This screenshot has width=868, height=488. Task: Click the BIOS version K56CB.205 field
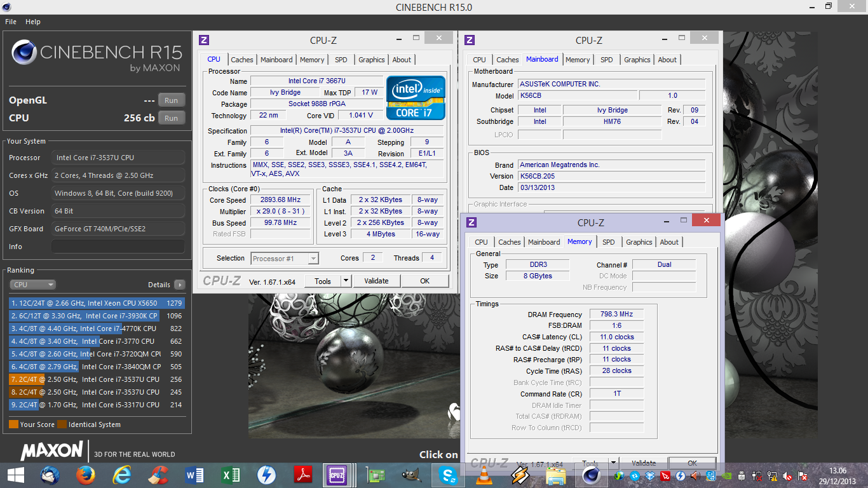611,176
